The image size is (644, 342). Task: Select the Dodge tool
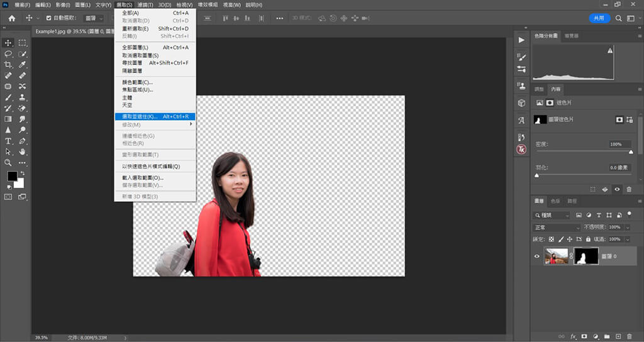(x=22, y=130)
